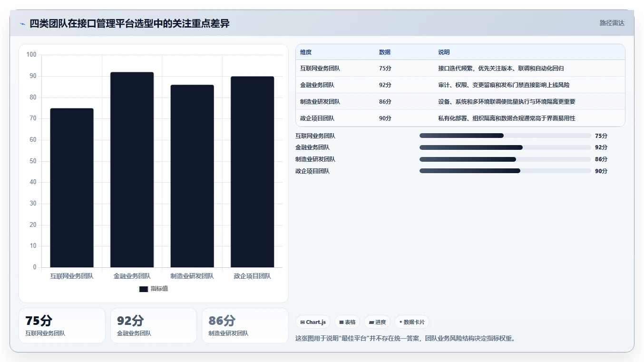Click description 设备、系统和多环境联调
Image resolution: width=644 pixels, height=362 pixels.
click(507, 102)
